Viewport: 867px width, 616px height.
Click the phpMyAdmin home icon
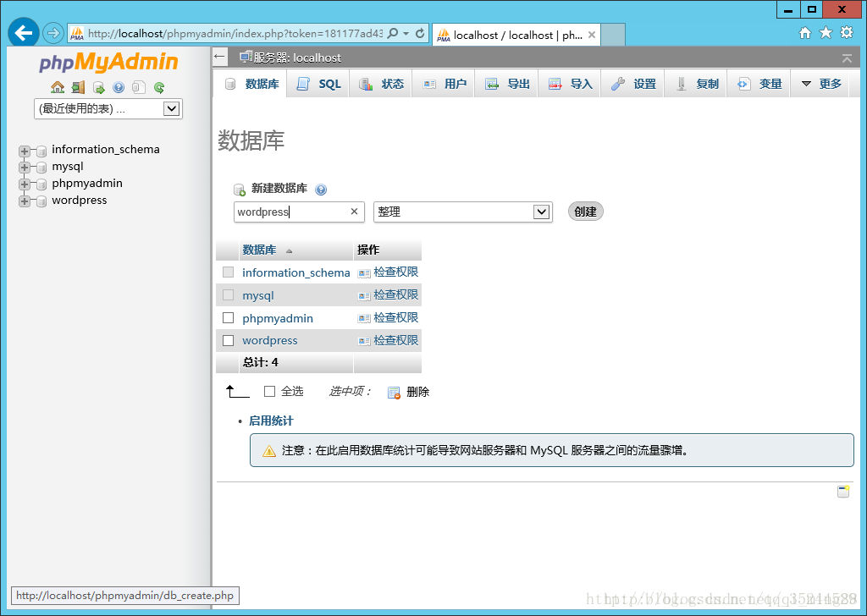(x=57, y=87)
